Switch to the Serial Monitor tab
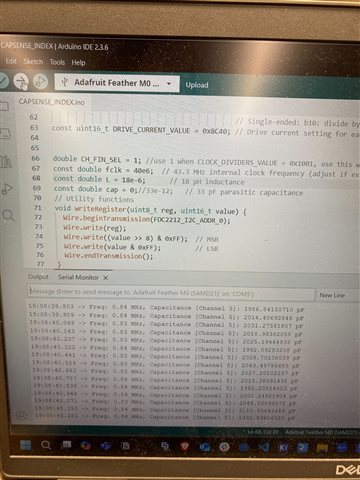 [78, 277]
